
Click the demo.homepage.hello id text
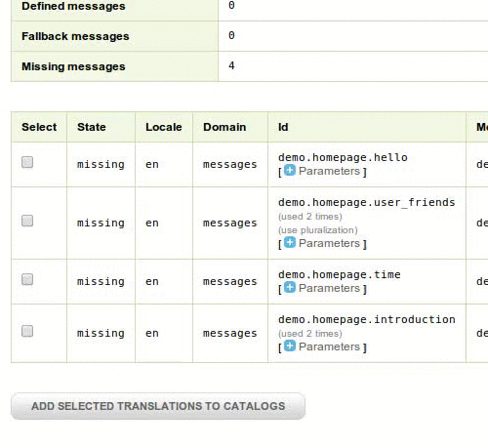(x=343, y=157)
